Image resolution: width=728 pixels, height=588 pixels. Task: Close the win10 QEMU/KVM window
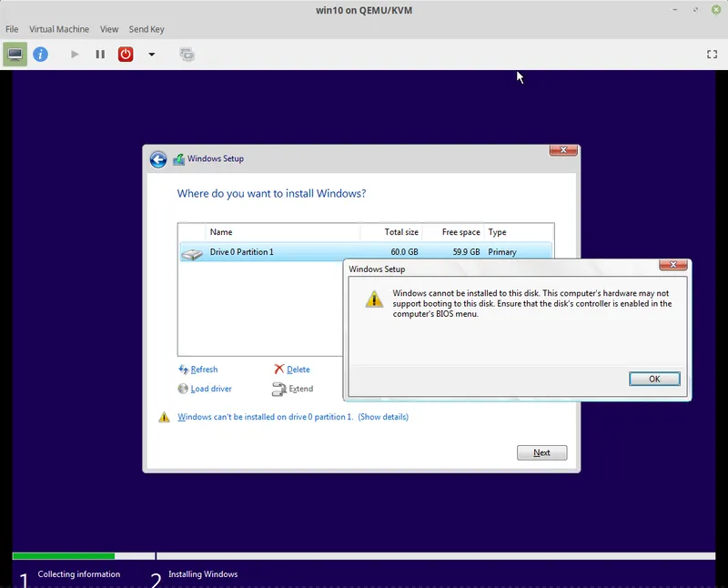point(716,10)
